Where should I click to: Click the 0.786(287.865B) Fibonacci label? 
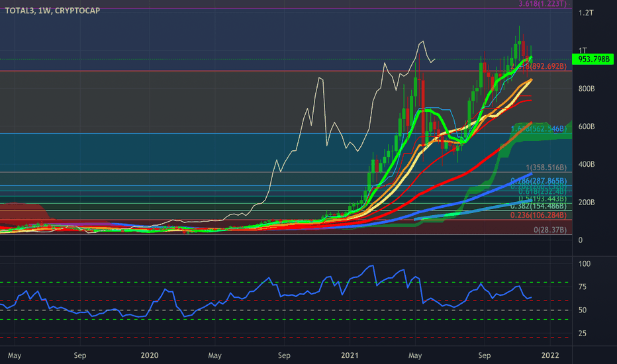[539, 181]
